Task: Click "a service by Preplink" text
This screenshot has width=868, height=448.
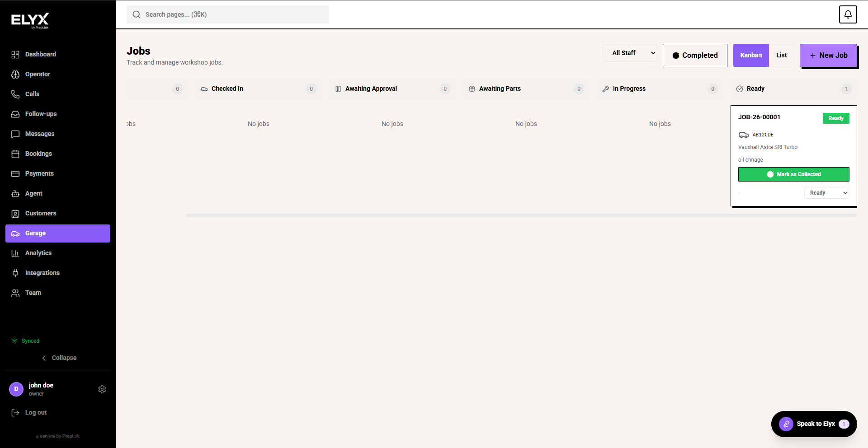Action: coord(58,436)
